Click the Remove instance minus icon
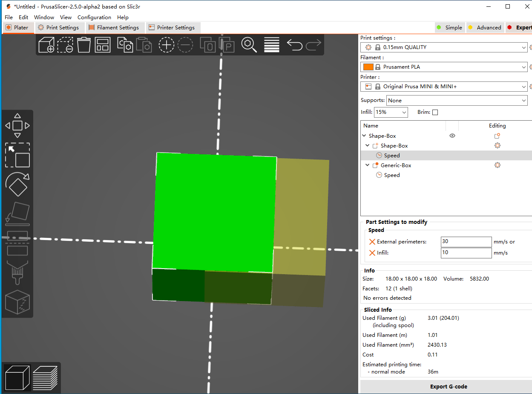 point(185,44)
